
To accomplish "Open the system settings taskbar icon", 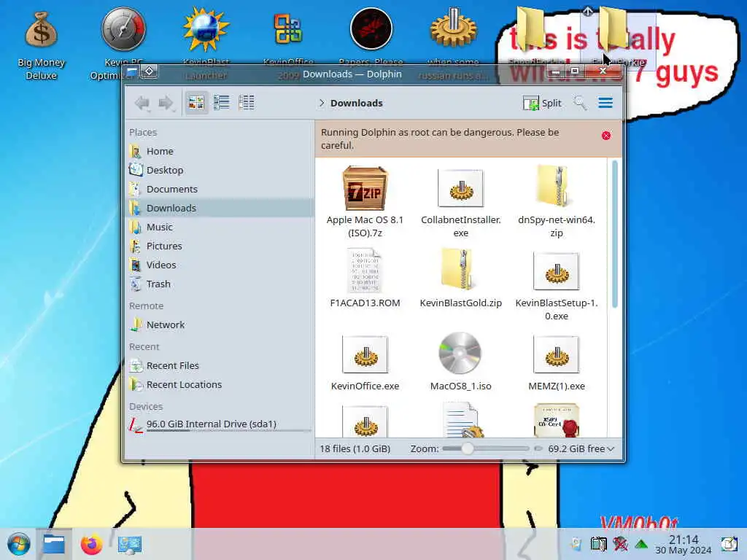I will [x=130, y=544].
